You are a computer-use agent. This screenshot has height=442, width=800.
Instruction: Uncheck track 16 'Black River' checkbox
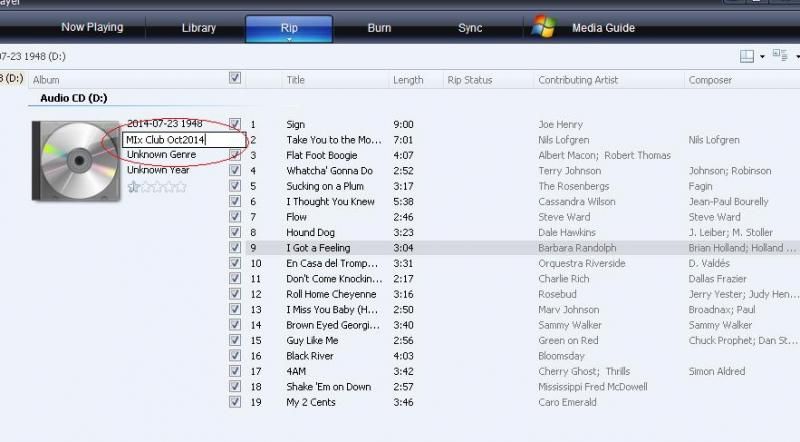pyautogui.click(x=235, y=355)
